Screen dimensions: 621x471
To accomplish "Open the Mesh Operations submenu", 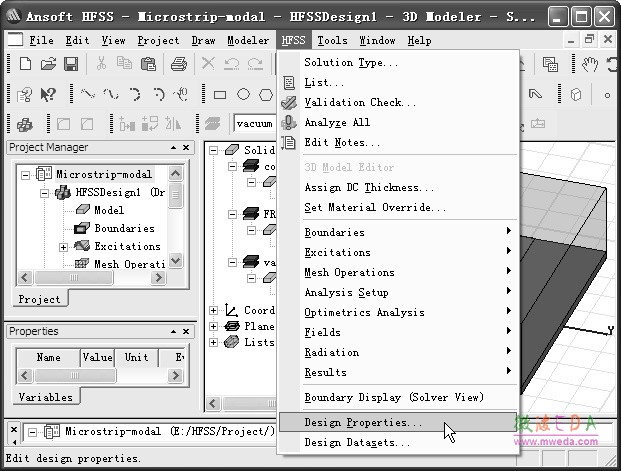I will (398, 273).
